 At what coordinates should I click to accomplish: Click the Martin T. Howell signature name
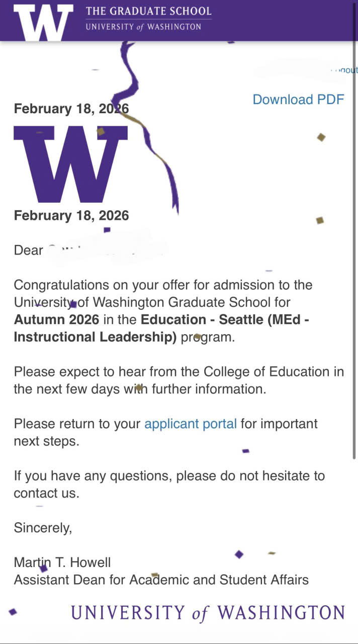pyautogui.click(x=62, y=562)
